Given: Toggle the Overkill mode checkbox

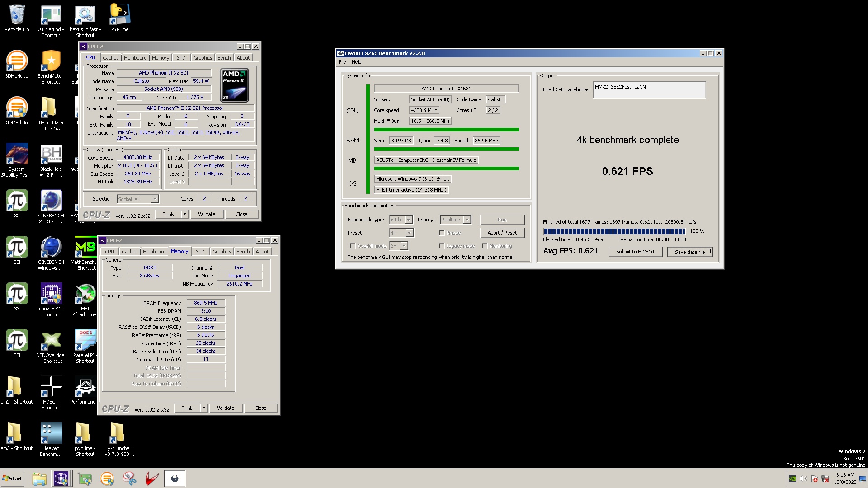Looking at the screenshot, I should pos(353,246).
